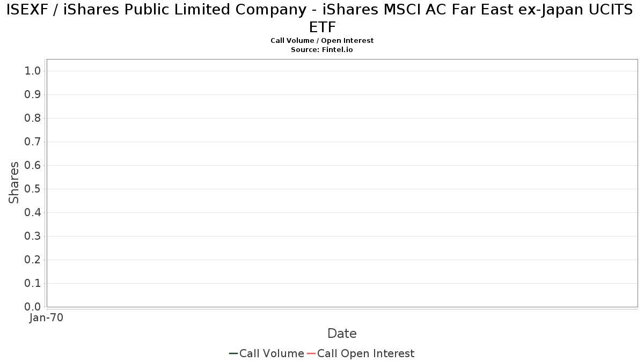644x362 pixels.
Task: Click the 0.6 y-axis tick label
Action: click(x=33, y=166)
